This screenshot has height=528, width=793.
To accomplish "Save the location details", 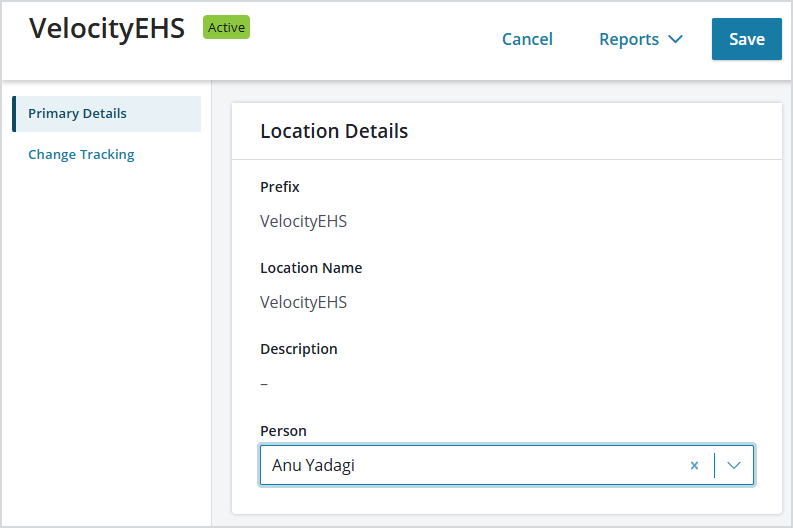I will (x=746, y=39).
